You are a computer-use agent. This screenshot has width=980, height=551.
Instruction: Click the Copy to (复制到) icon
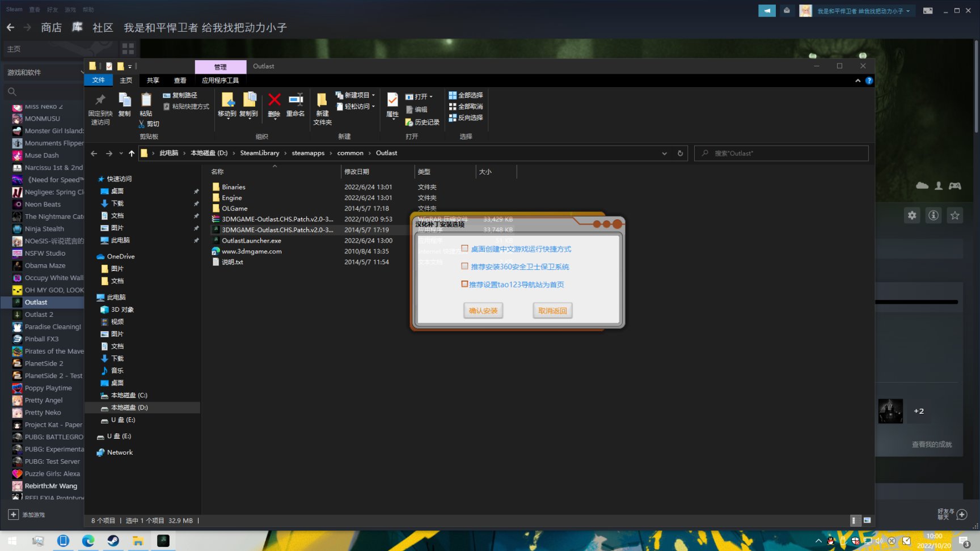[x=249, y=100]
